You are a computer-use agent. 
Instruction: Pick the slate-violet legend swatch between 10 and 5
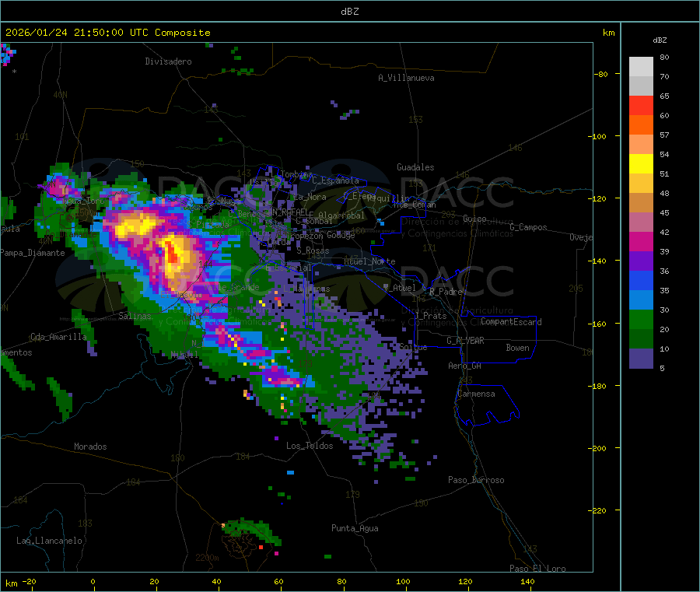point(641,359)
